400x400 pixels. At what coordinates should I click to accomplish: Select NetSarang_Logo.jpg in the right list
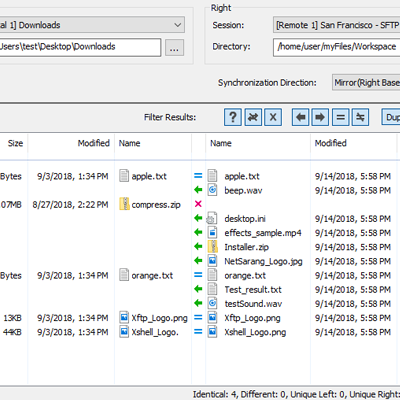click(263, 261)
